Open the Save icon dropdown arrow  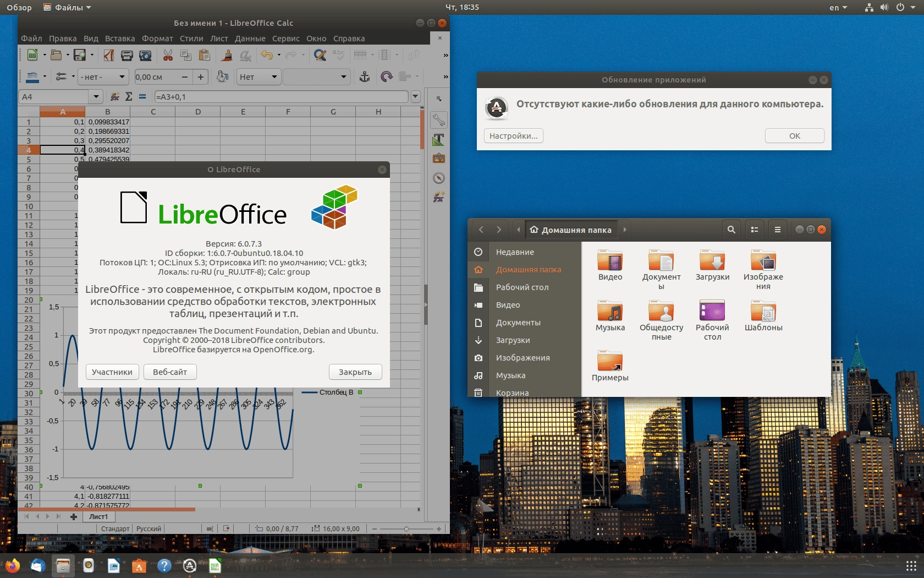tap(92, 54)
